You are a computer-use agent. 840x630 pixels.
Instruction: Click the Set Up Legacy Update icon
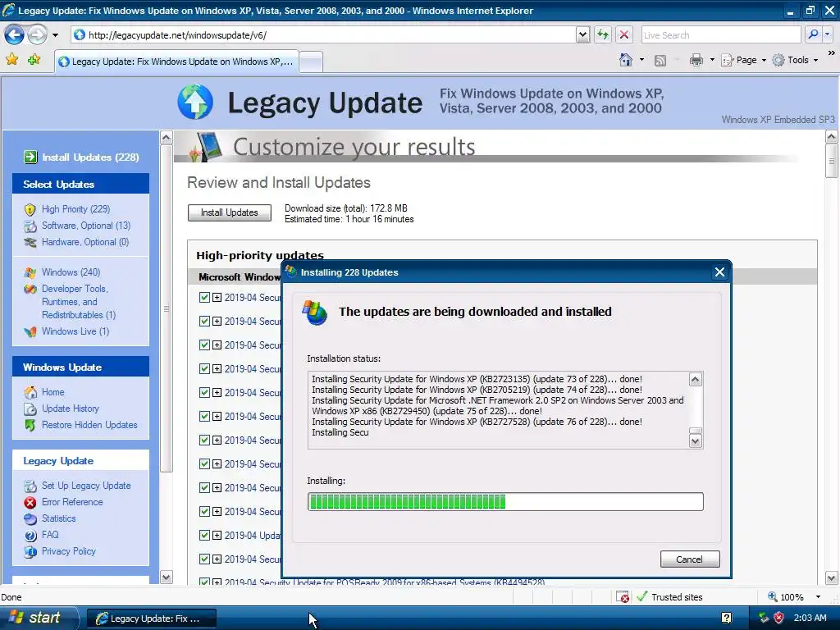click(x=30, y=486)
